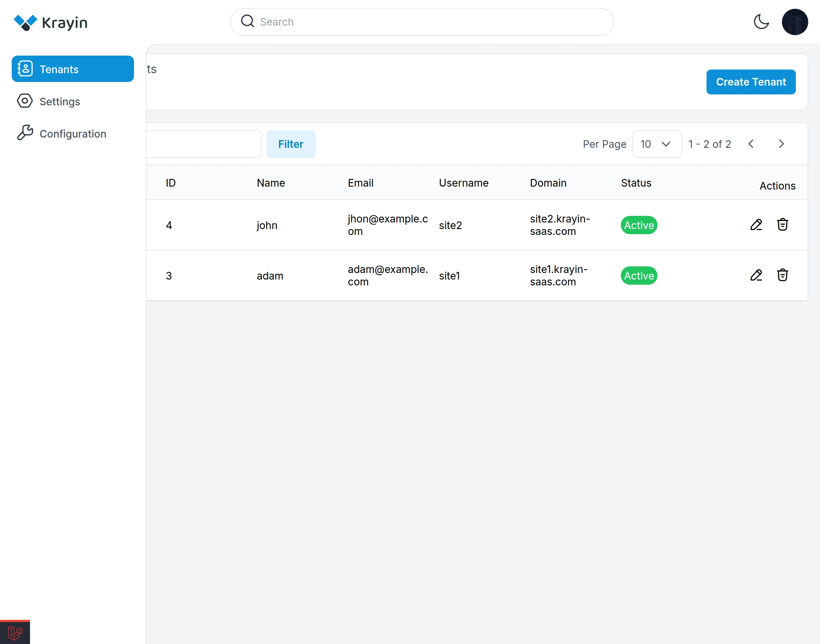Click the edit pencil icon for john
Image resolution: width=820 pixels, height=644 pixels.
(x=756, y=225)
